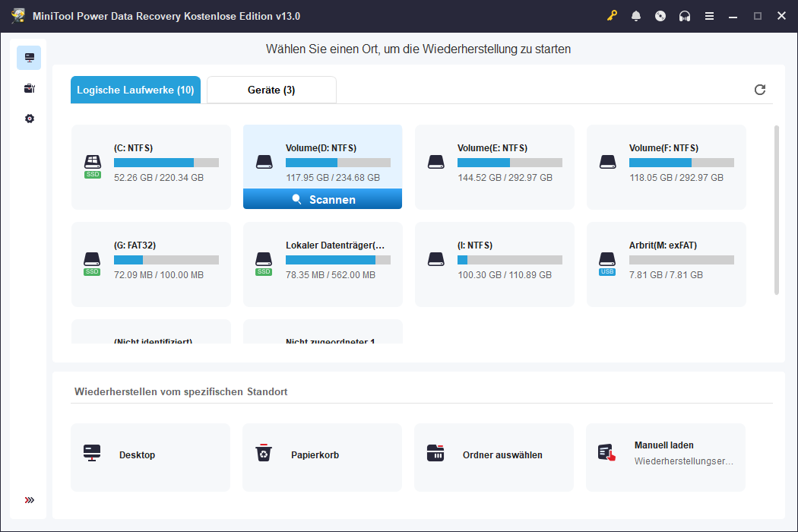Open the toolbox utilities sidebar icon
The width and height of the screenshot is (798, 532).
(29, 89)
